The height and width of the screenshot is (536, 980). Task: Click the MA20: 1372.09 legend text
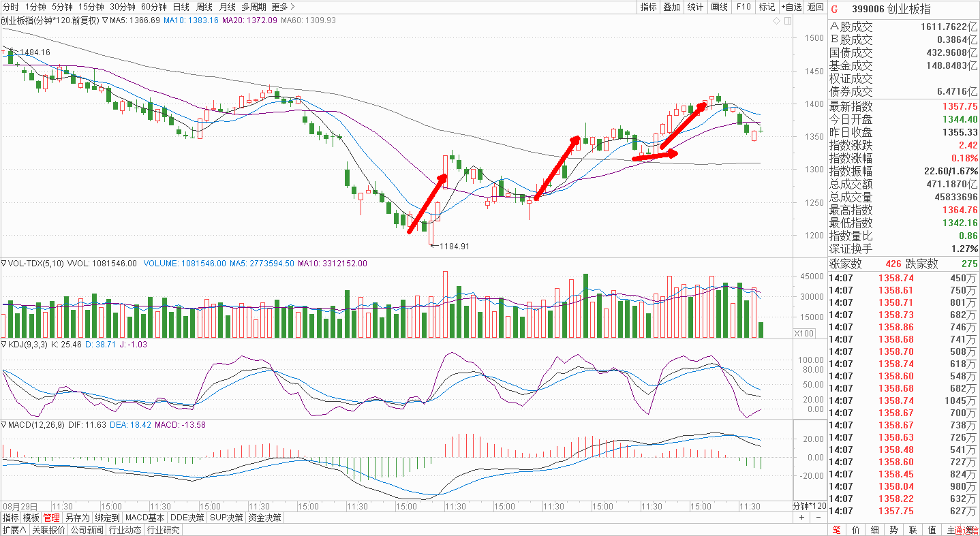click(249, 20)
